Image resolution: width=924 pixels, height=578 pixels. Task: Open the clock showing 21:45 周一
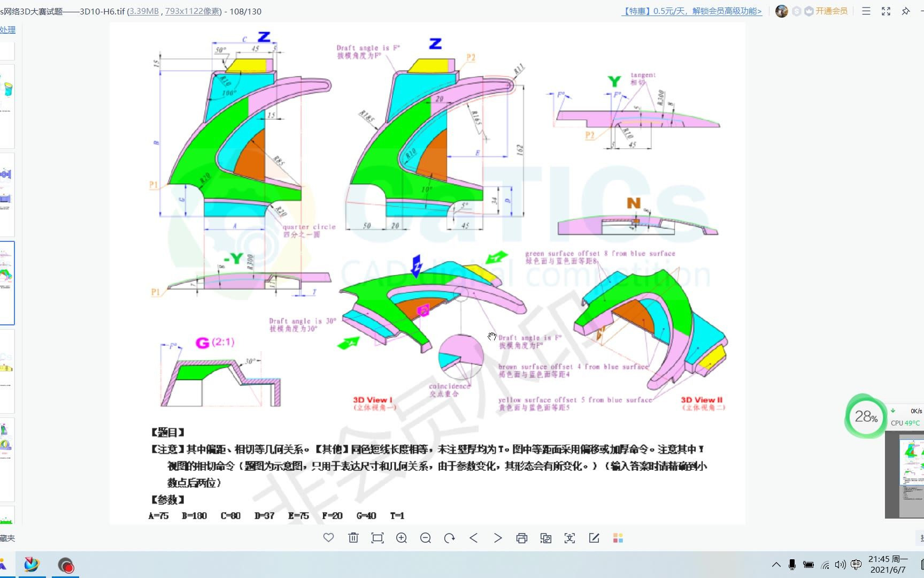(888, 564)
